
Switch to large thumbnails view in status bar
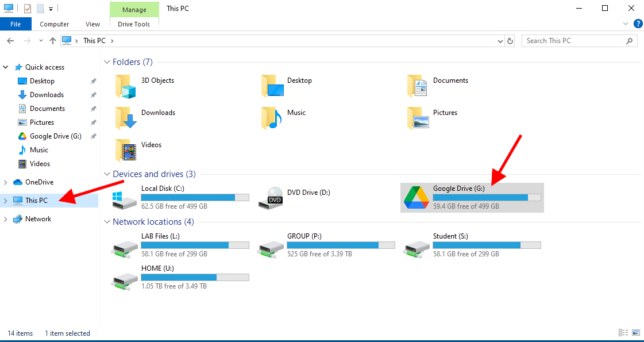[635, 332]
